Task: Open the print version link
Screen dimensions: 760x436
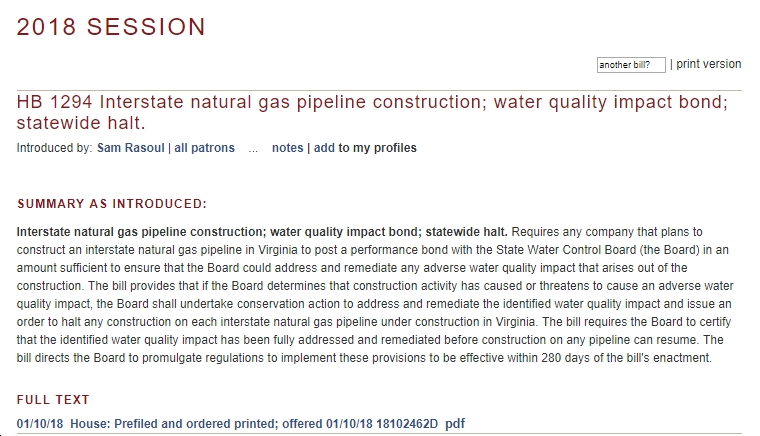Action: pyautogui.click(x=708, y=64)
